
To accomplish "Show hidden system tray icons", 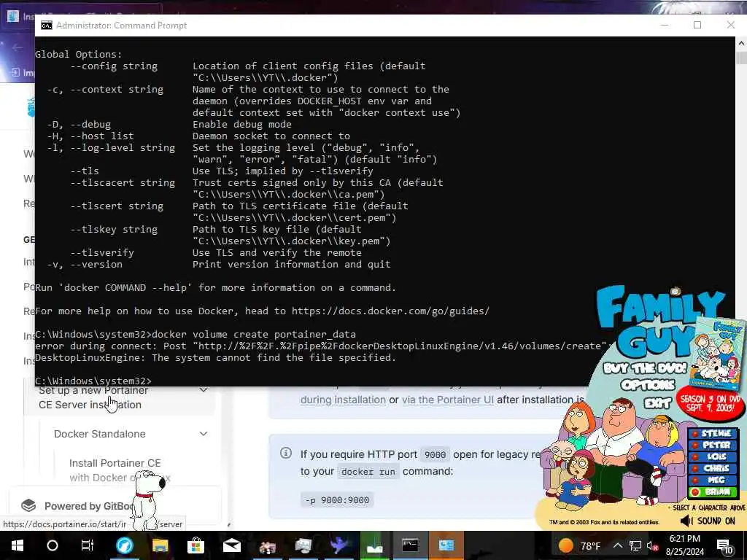I will [x=617, y=545].
